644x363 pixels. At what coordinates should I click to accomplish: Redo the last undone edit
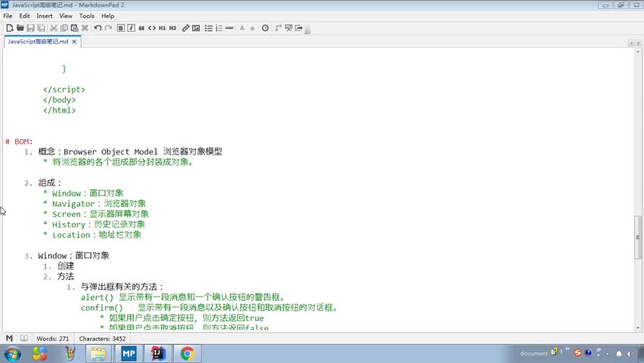108,28
